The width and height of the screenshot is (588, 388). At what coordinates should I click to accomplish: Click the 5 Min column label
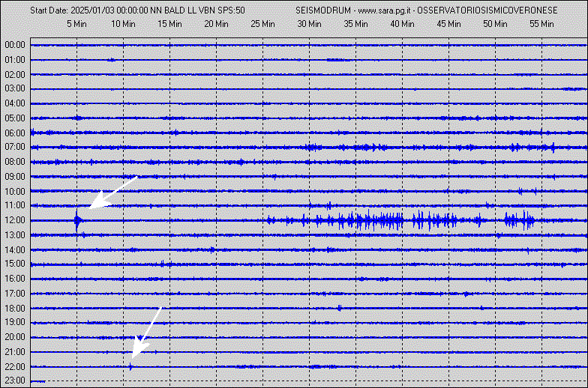tap(76, 24)
